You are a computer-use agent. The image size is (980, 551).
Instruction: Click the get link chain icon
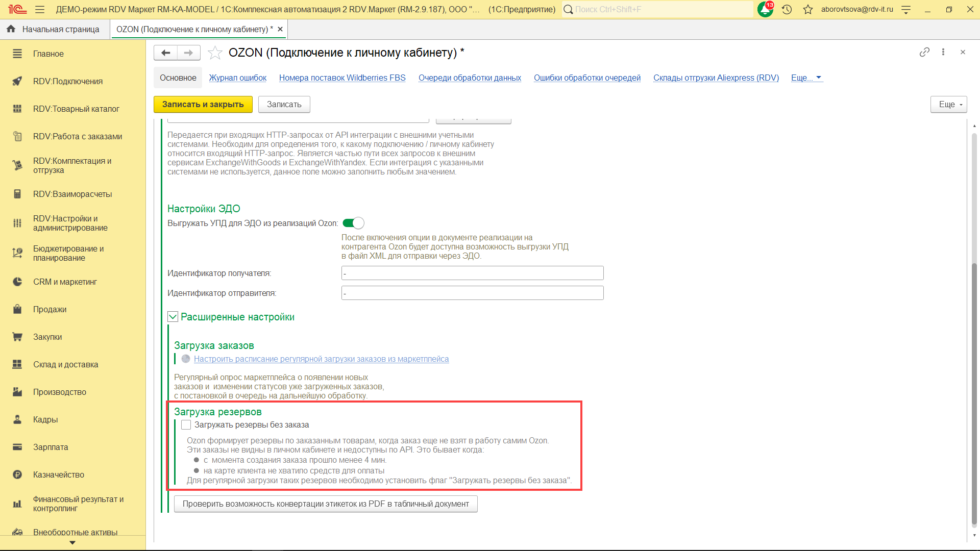point(924,52)
